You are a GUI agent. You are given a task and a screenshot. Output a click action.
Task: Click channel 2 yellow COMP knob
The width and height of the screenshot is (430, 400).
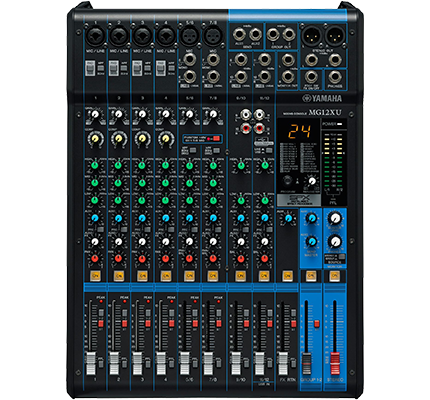pos(119,138)
